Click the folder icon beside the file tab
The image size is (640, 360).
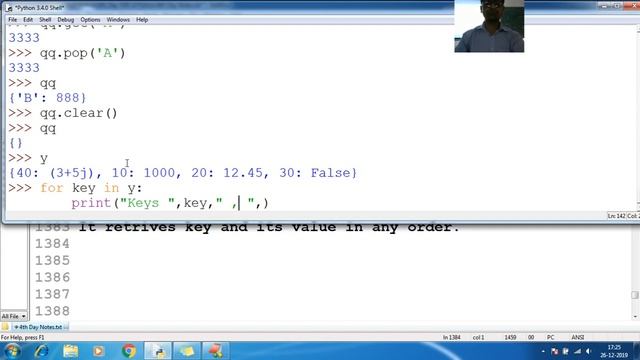click(5, 327)
